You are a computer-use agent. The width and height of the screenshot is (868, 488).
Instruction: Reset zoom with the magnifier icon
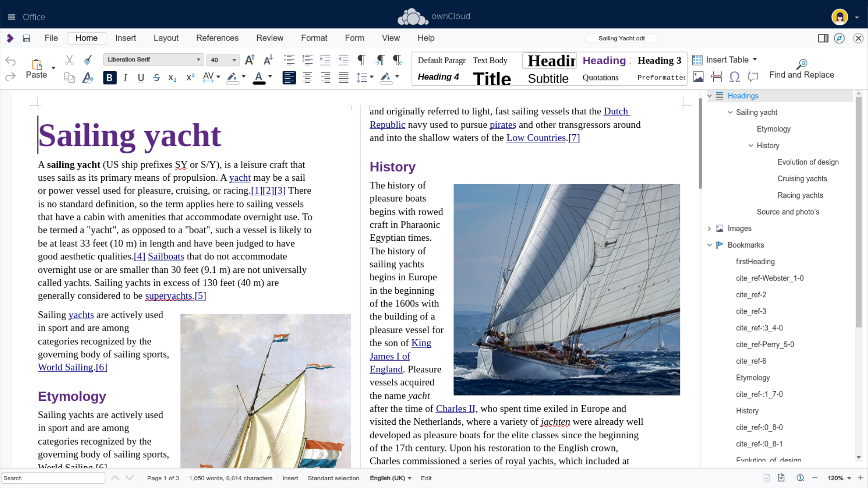[800, 478]
